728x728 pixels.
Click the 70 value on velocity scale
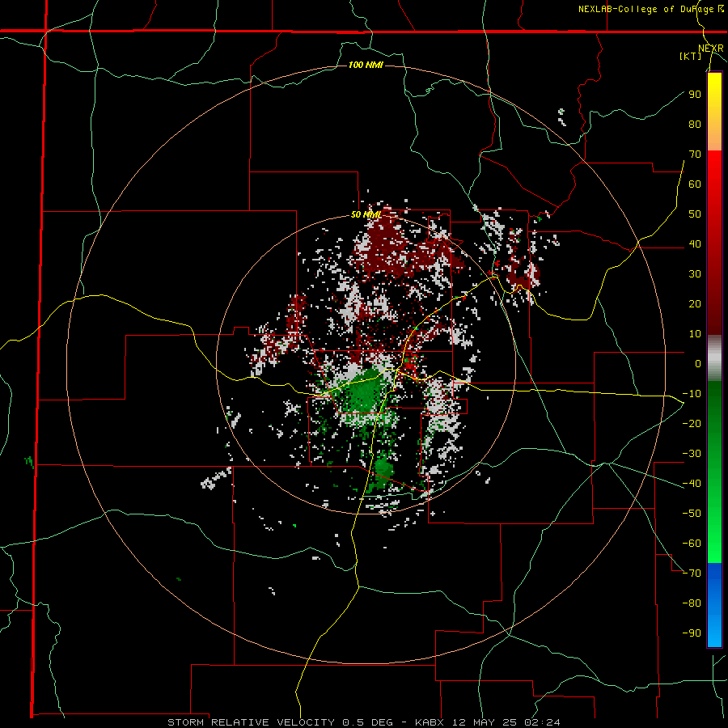[x=695, y=154]
